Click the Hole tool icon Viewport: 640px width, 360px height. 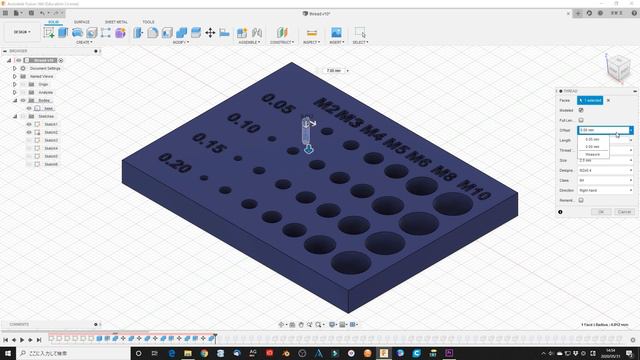tap(91, 33)
